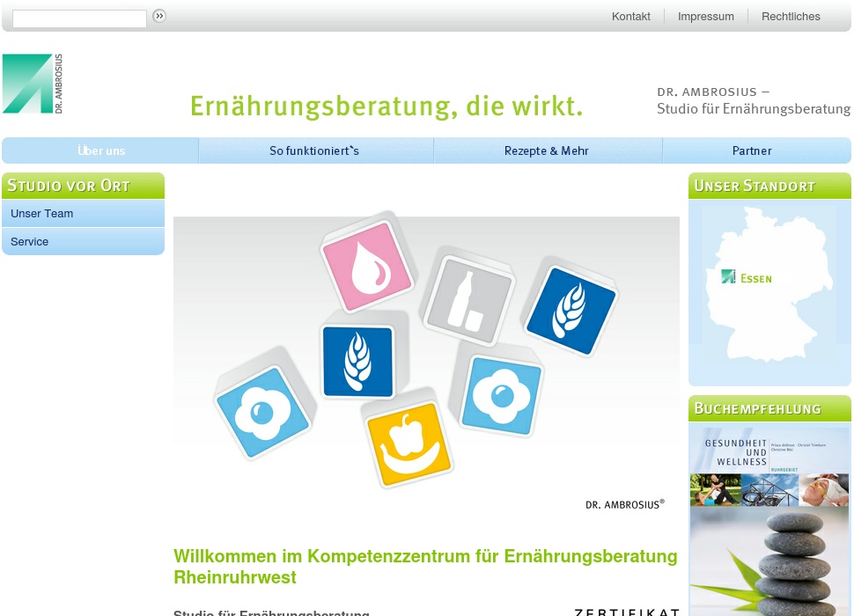Open the Gesundheit und Wellness book cover
This screenshot has height=616, width=854.
coord(769,519)
